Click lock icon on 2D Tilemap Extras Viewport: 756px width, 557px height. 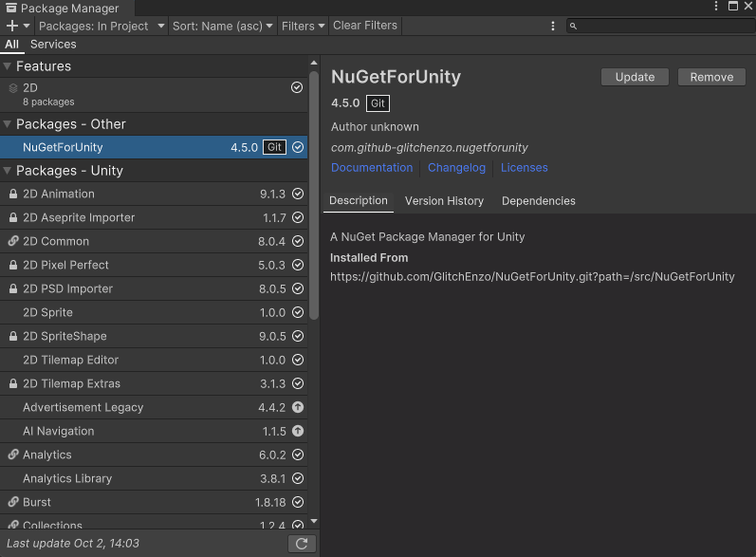(x=13, y=383)
